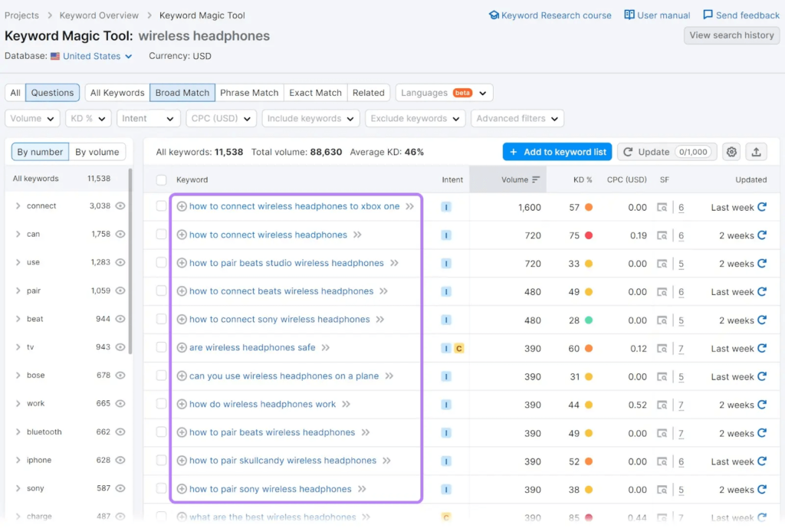Click the export upload icon
Viewport: 785px width, 532px height.
[756, 152]
